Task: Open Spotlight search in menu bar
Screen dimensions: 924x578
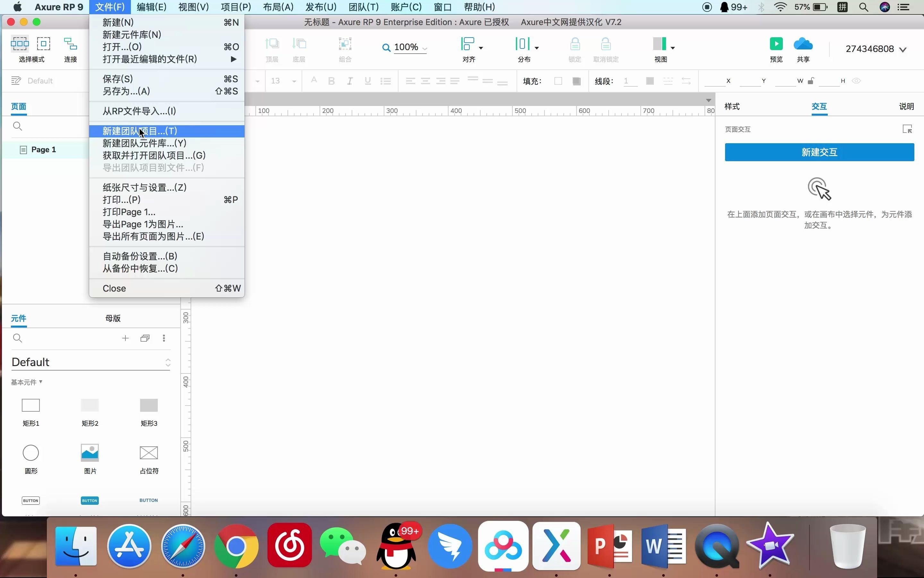Action: 864,7
